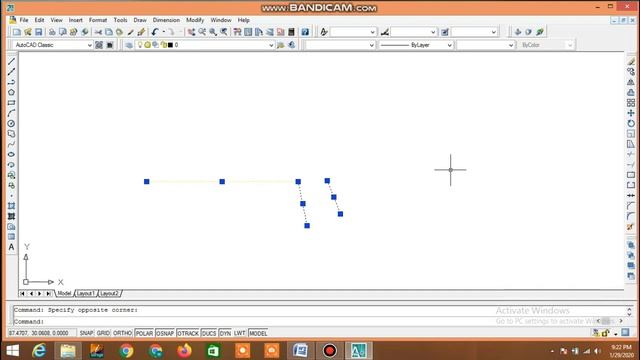640x360 pixels.
Task: Click the New drawing icon
Action: (x=17, y=32)
